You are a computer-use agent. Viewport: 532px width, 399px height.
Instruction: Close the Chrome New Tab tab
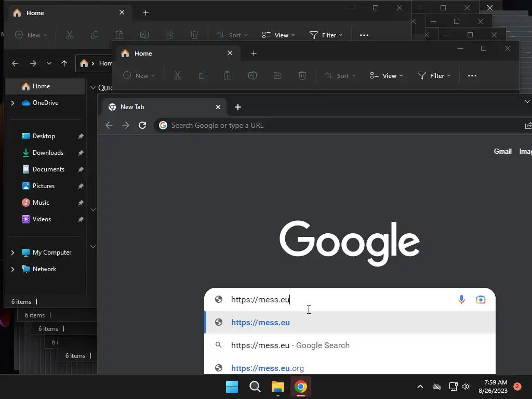218,107
